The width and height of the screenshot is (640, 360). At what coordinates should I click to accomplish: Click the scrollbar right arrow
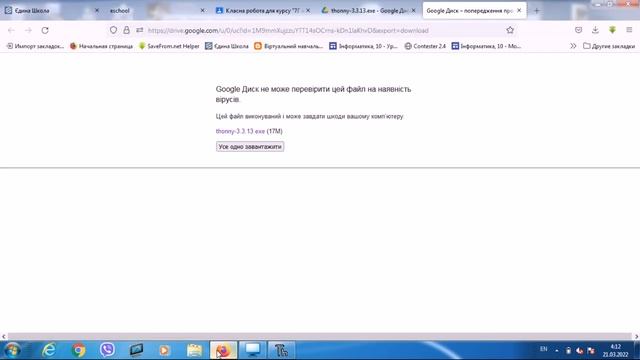(636, 336)
